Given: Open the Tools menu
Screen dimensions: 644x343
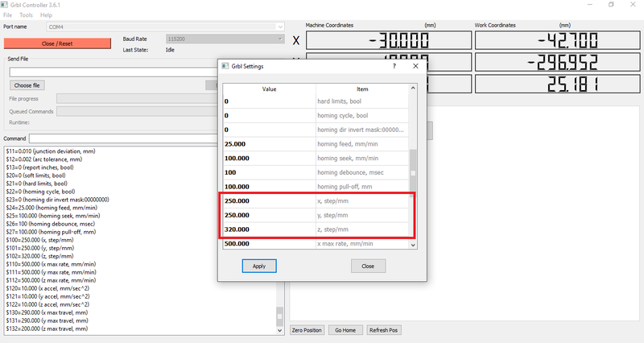Looking at the screenshot, I should point(26,15).
